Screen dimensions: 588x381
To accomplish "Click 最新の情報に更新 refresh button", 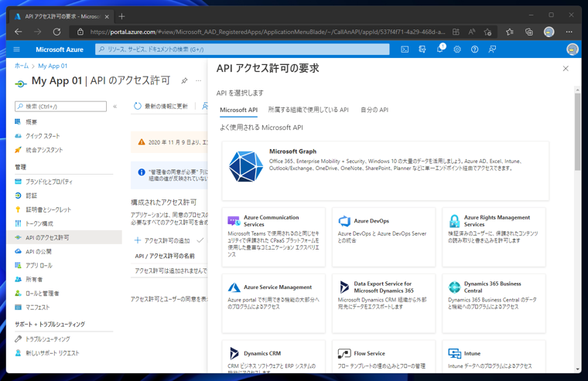I will pyautogui.click(x=161, y=107).
